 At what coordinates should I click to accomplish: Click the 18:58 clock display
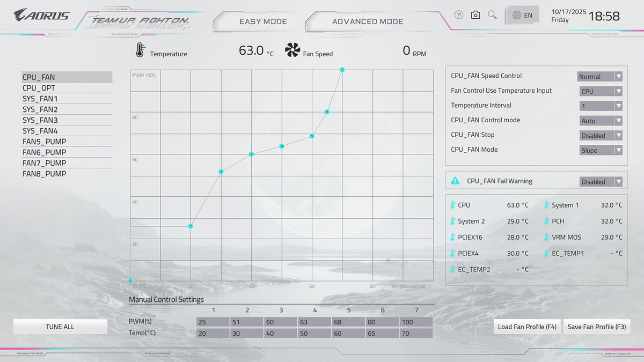click(604, 16)
